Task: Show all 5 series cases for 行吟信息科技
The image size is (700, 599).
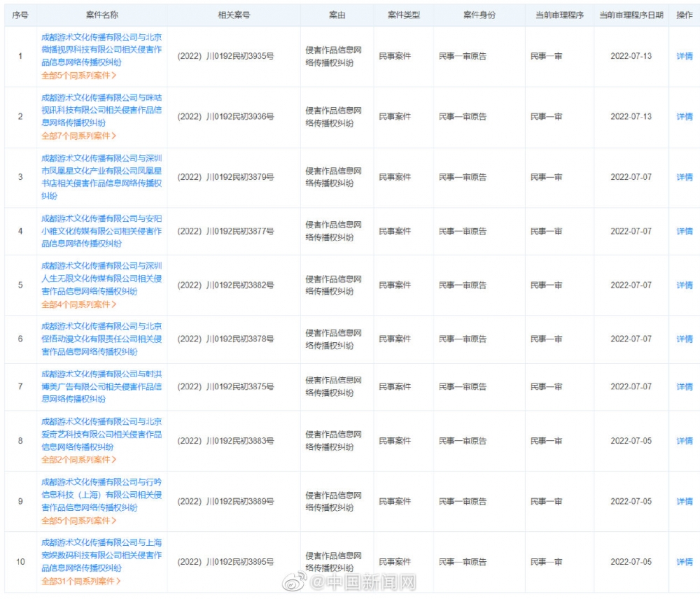Action: pos(78,521)
